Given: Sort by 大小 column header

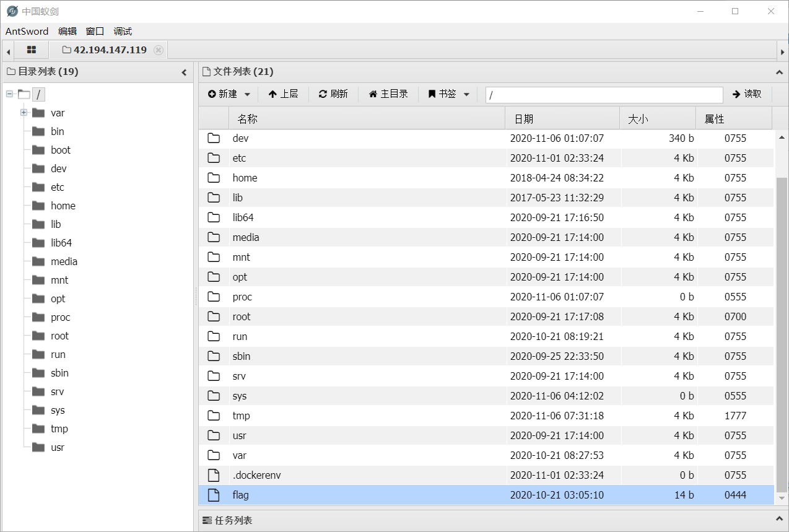Looking at the screenshot, I should (x=658, y=119).
